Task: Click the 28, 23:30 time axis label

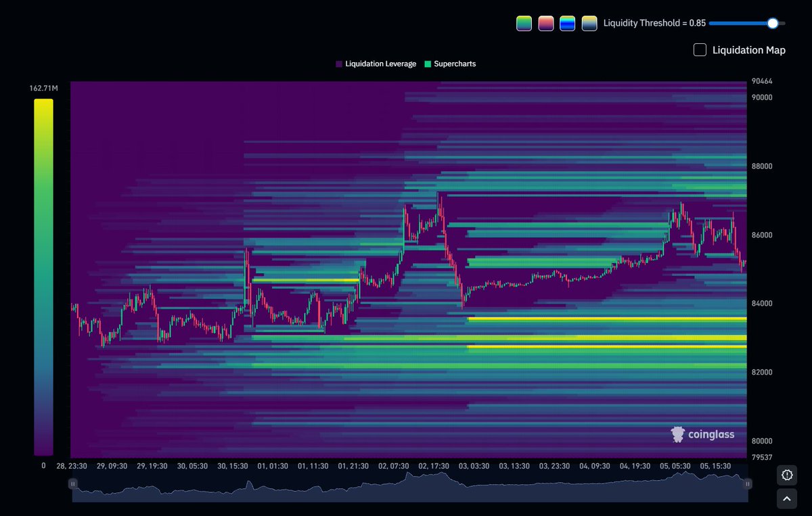Action: (x=72, y=466)
